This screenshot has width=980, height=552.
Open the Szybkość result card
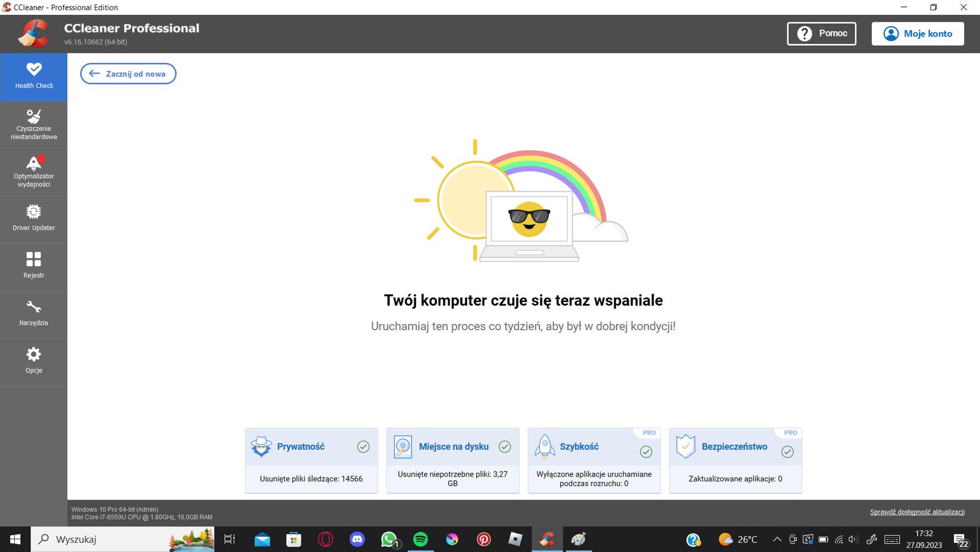pos(594,460)
